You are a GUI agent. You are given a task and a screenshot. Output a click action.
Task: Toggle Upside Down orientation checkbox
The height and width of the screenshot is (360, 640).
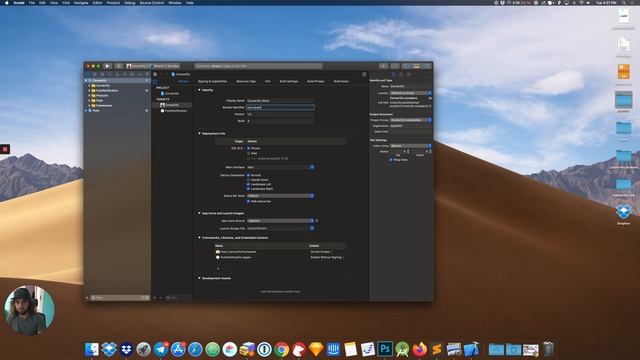point(248,180)
